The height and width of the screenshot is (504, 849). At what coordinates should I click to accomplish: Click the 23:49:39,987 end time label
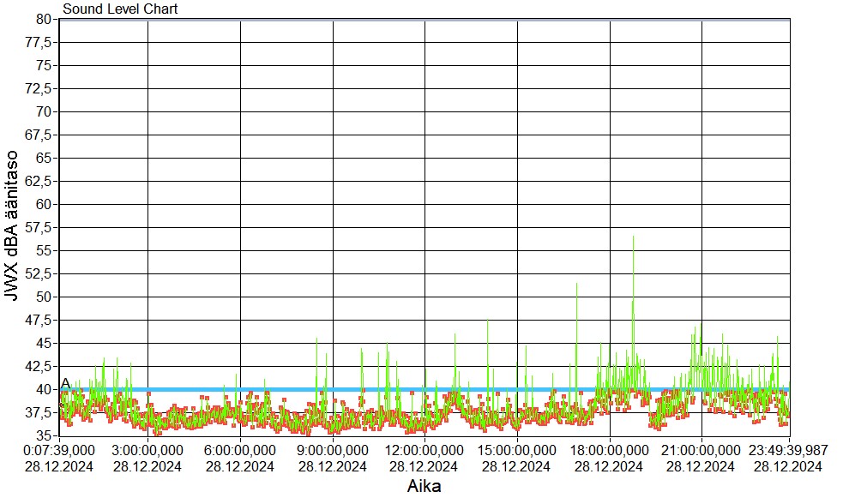788,450
